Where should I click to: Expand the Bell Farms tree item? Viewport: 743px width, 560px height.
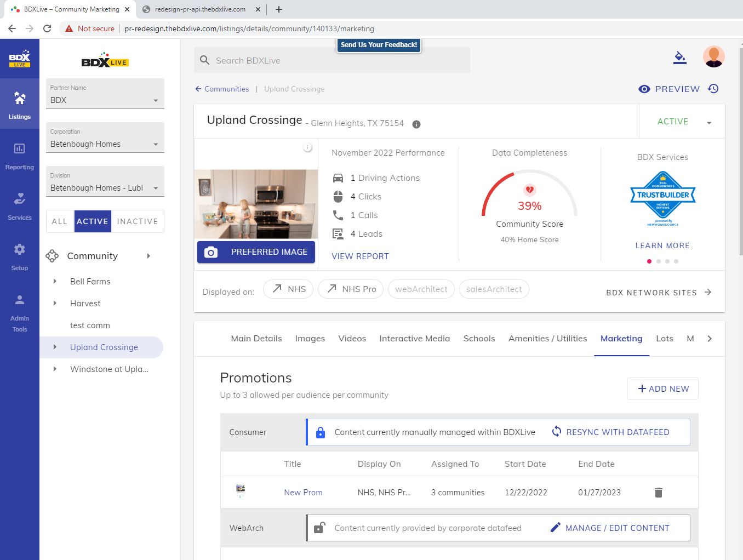coord(55,281)
